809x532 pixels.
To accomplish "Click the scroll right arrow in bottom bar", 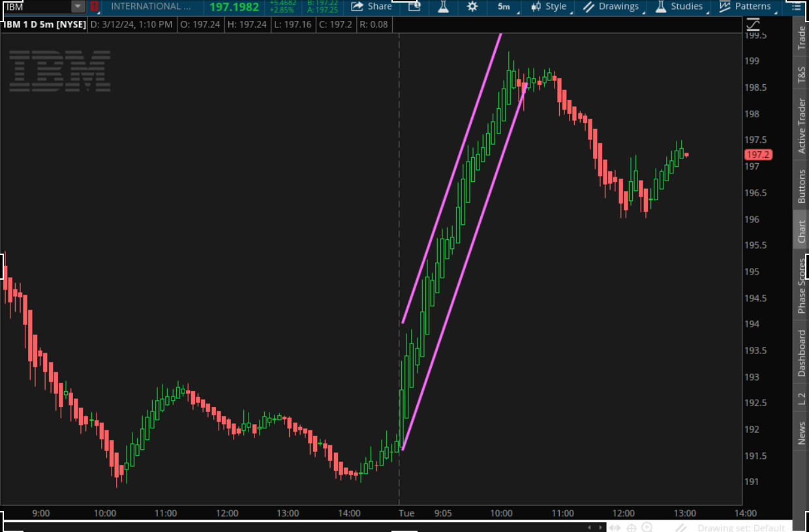I will coord(601,527).
